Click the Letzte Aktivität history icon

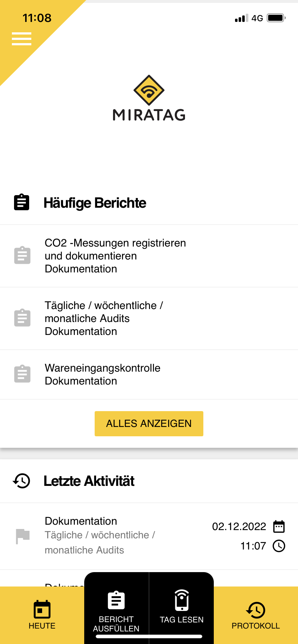point(22,481)
